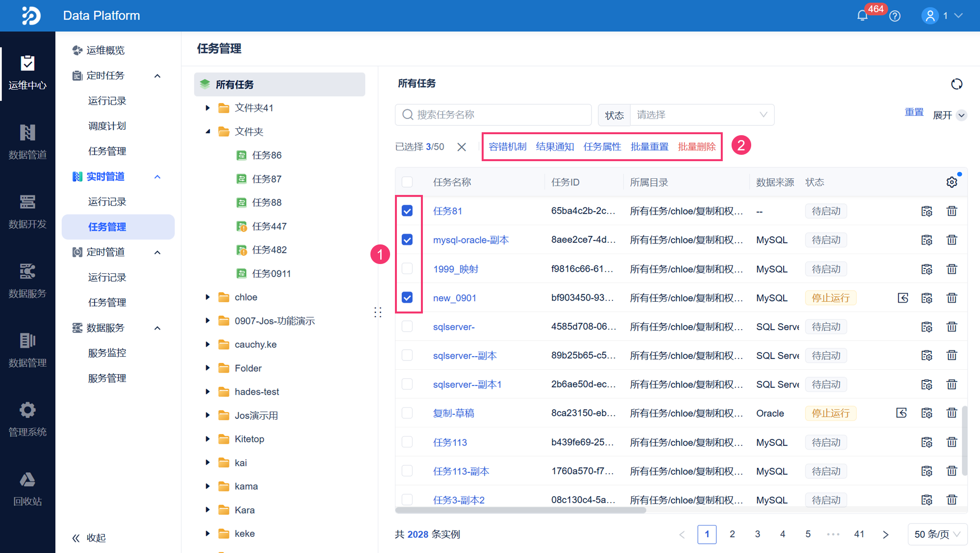
Task: Open the notification bell icon
Action: point(862,16)
